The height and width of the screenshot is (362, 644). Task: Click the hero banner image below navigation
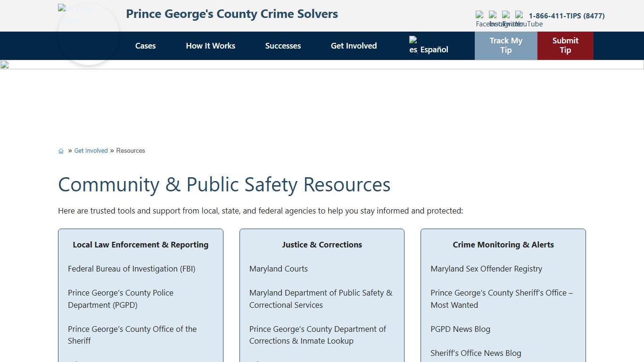tap(322, 65)
